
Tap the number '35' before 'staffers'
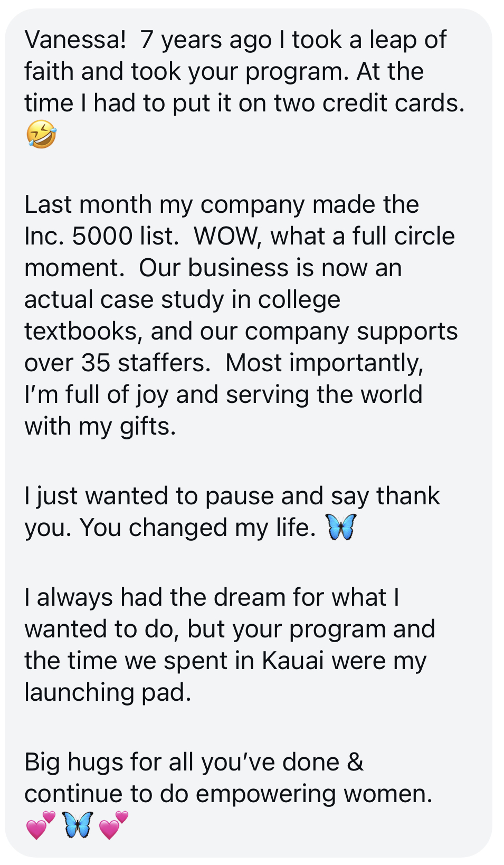click(96, 363)
